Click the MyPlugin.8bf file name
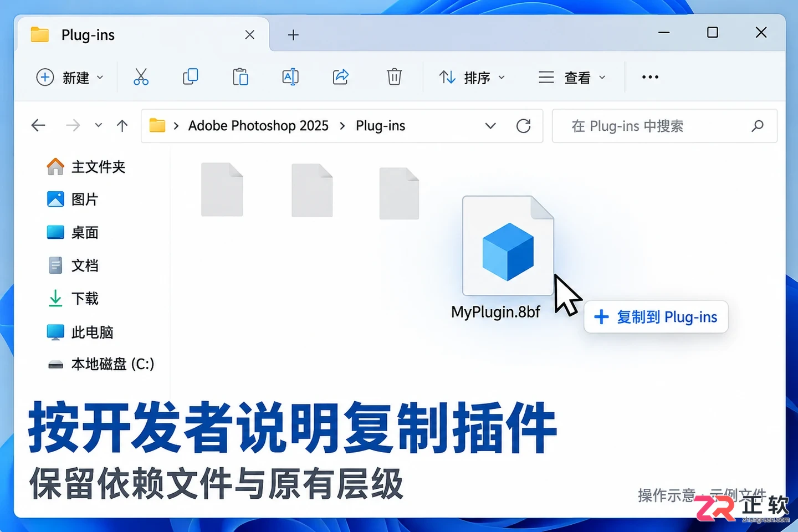The width and height of the screenshot is (798, 532). (495, 312)
